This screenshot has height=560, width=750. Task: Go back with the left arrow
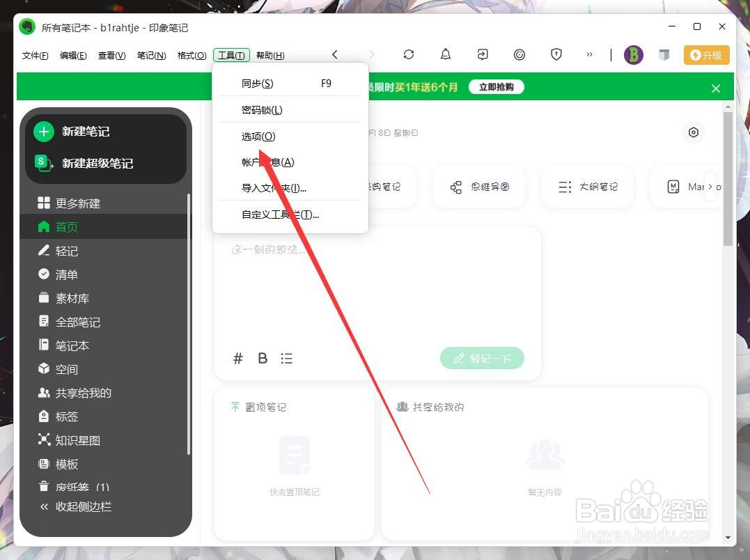point(335,54)
